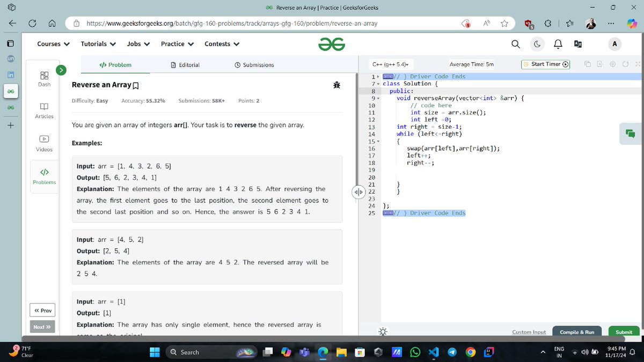Open the green chat bubble widget
644x362 pixels.
point(630,133)
